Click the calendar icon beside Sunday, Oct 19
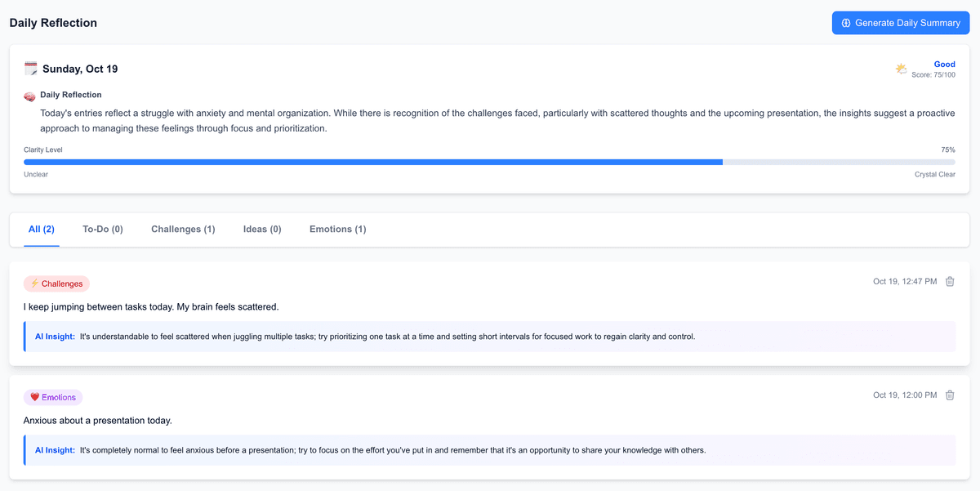The image size is (980, 491). point(31,69)
